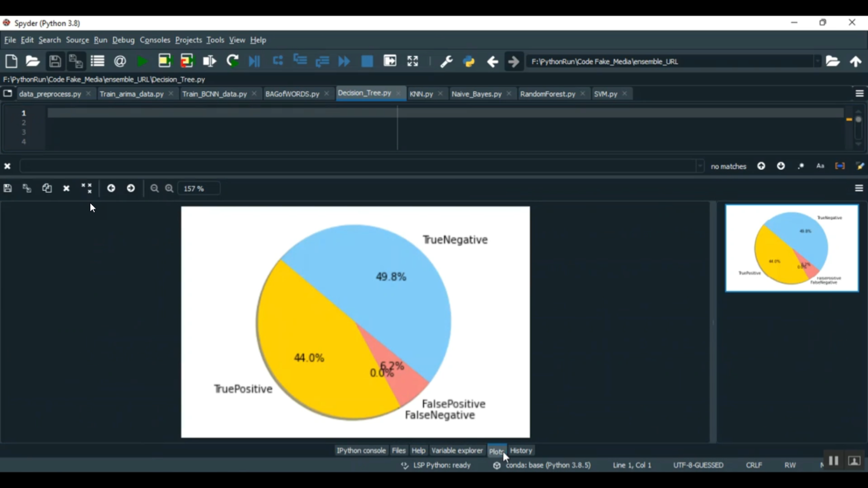
Task: Close the SVM.py tab
Action: (624, 94)
